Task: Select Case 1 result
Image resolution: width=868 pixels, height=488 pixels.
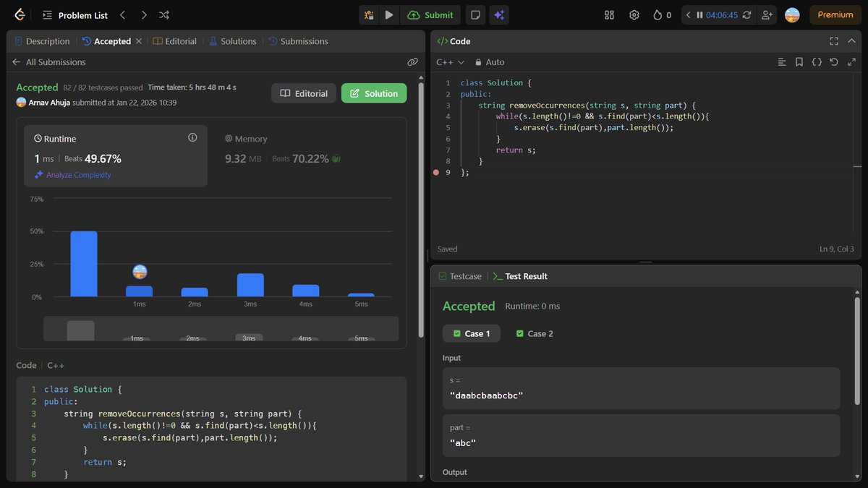Action: tap(472, 333)
